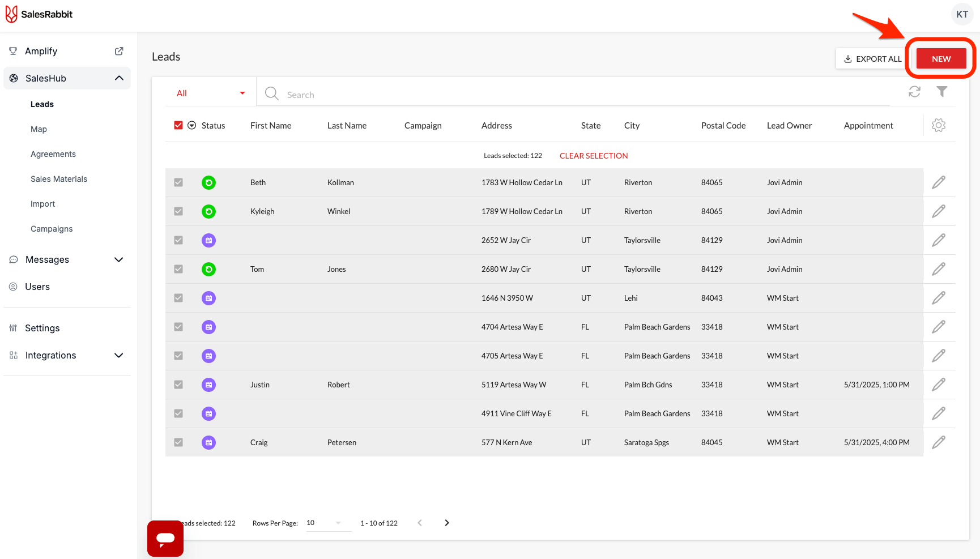Open Campaigns in the sidebar

(52, 229)
